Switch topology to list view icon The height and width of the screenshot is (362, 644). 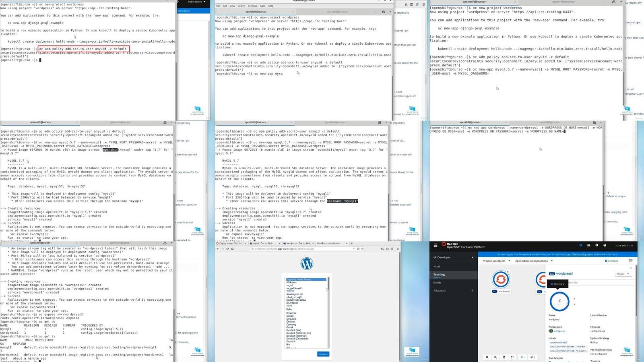631,261
